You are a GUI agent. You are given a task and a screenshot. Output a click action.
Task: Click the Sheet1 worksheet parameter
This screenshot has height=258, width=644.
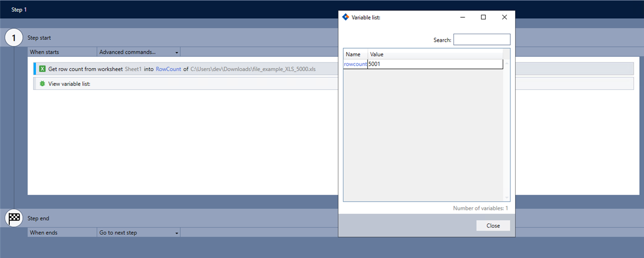click(x=133, y=69)
